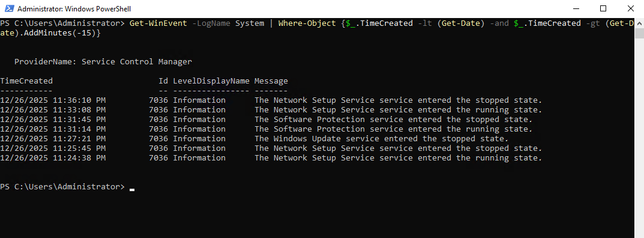Viewport: 644px width, 238px height.
Task: Click 'ProviderName: Service Control Manager' line
Action: [x=103, y=62]
